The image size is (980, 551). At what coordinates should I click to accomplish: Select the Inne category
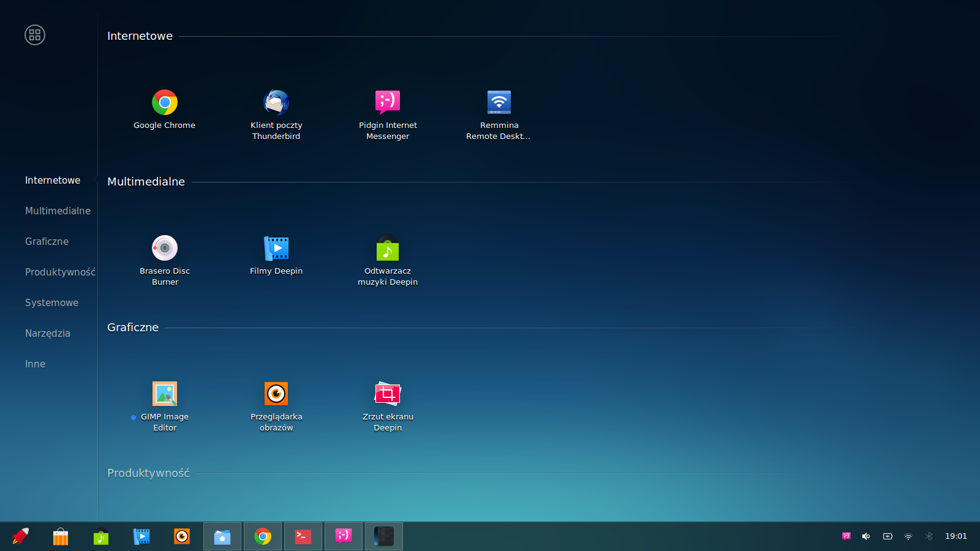[36, 364]
